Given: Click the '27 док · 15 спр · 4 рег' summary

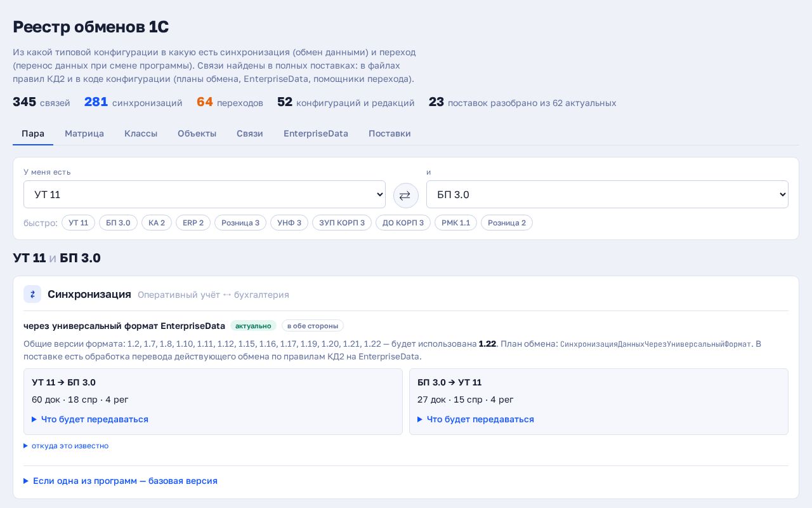Looking at the screenshot, I should coord(466,399).
